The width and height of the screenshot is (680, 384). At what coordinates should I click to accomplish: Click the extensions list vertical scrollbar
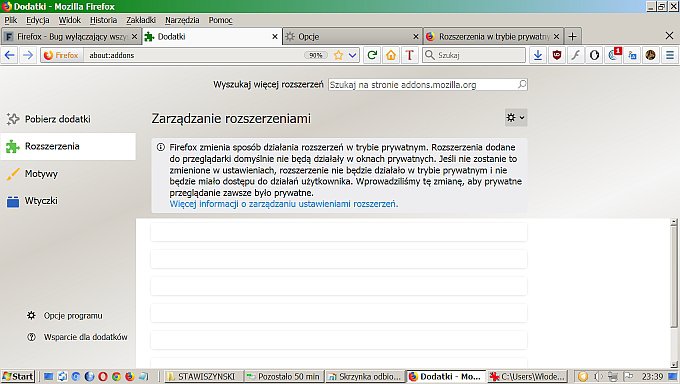tap(673, 277)
